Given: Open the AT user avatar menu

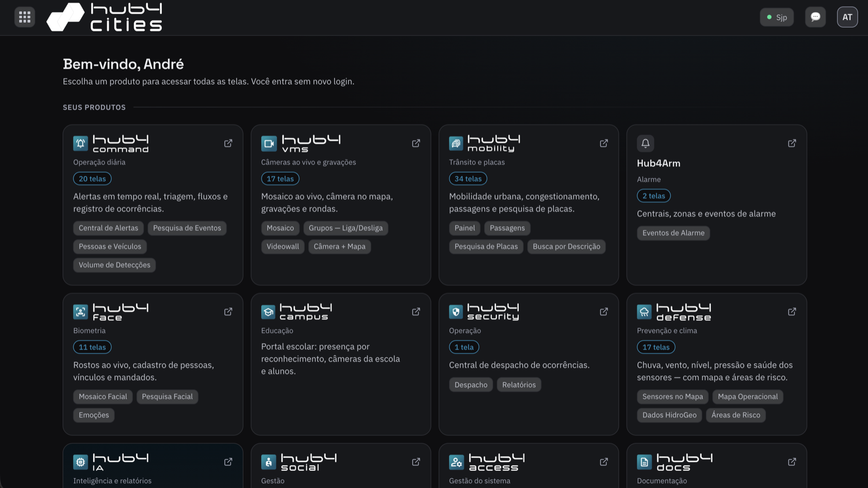Looking at the screenshot, I should 847,17.
